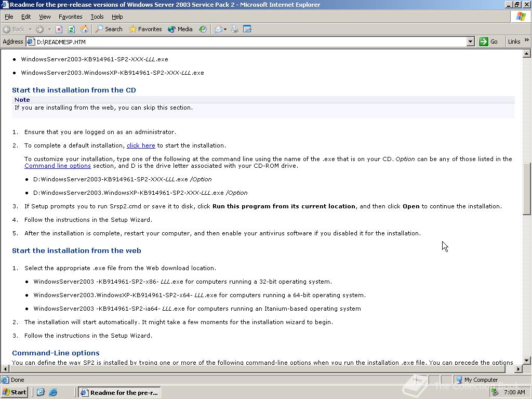Click the page icon in the address bar
532x399 pixels.
31,42
